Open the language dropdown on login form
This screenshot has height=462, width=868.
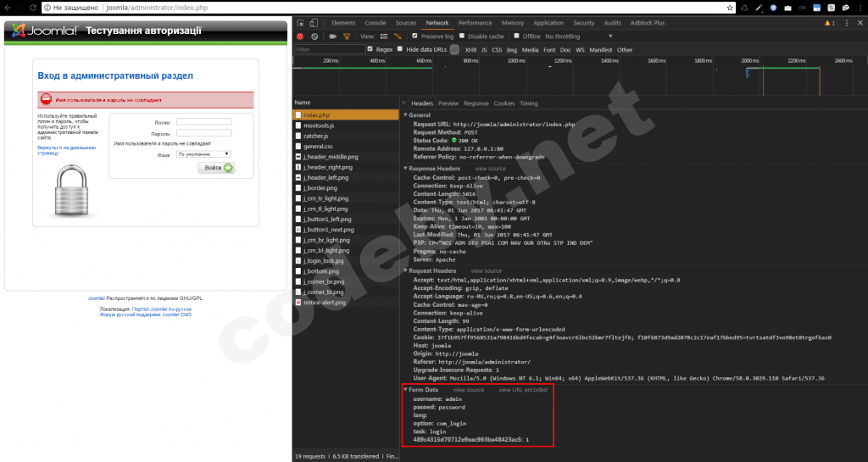(x=203, y=154)
